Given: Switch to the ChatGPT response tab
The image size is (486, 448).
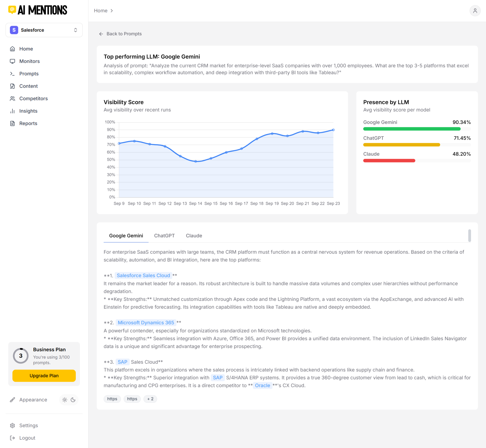Looking at the screenshot, I should point(164,236).
